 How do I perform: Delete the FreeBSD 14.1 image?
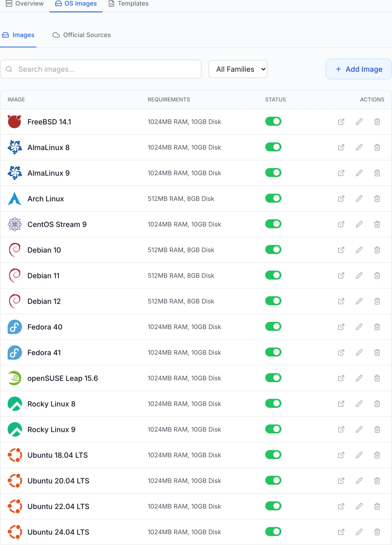coord(377,122)
